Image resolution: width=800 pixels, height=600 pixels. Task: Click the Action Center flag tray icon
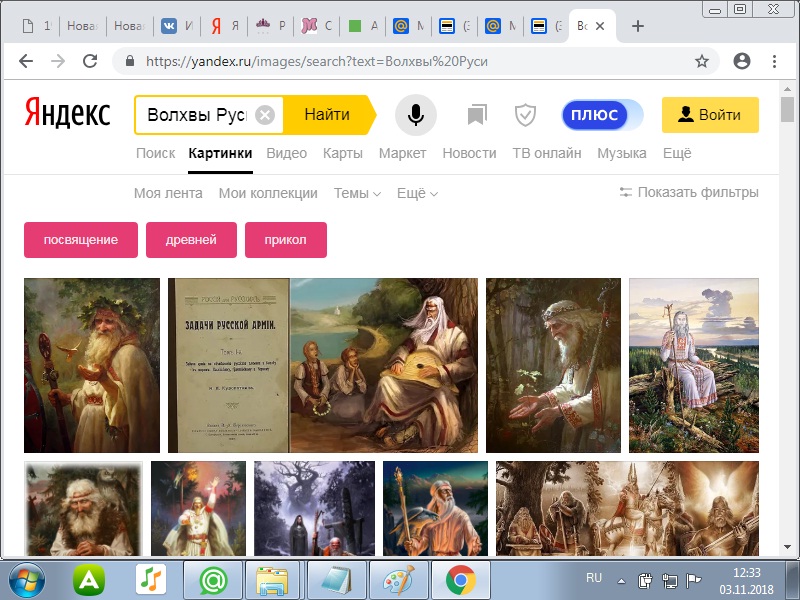click(693, 580)
